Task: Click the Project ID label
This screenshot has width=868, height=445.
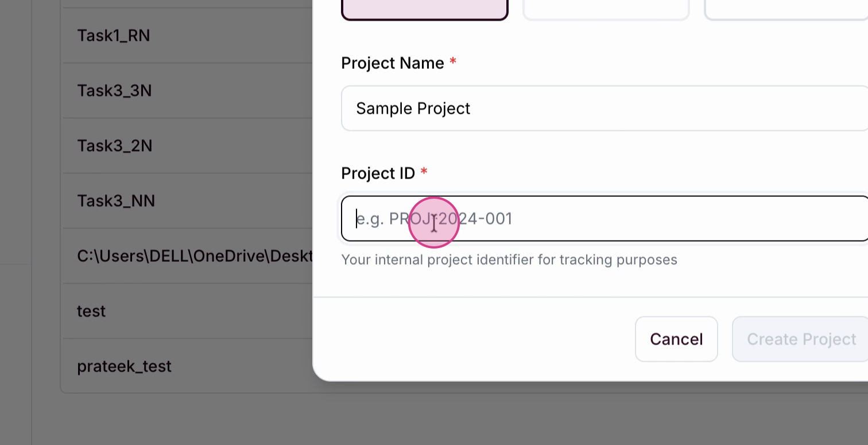Action: click(x=378, y=173)
